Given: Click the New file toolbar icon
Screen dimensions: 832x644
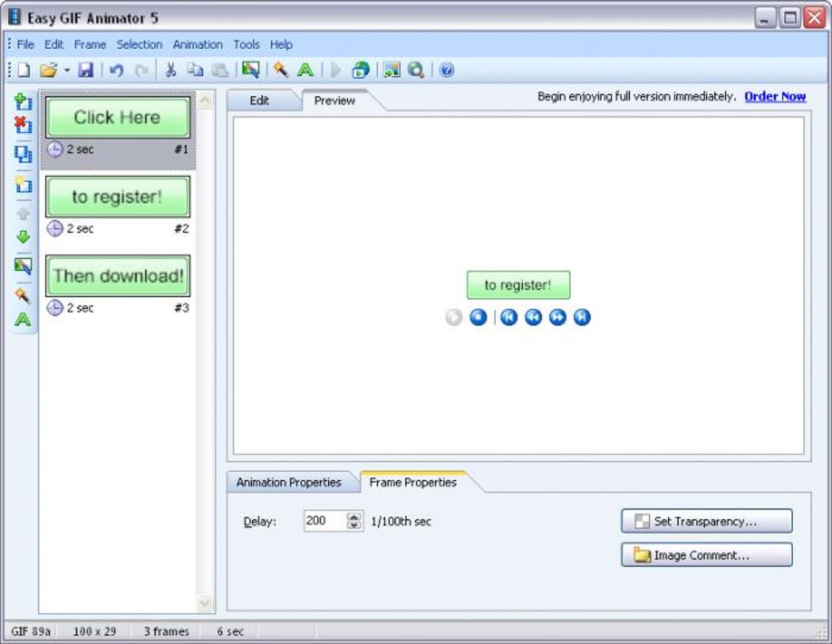Looking at the screenshot, I should (24, 70).
